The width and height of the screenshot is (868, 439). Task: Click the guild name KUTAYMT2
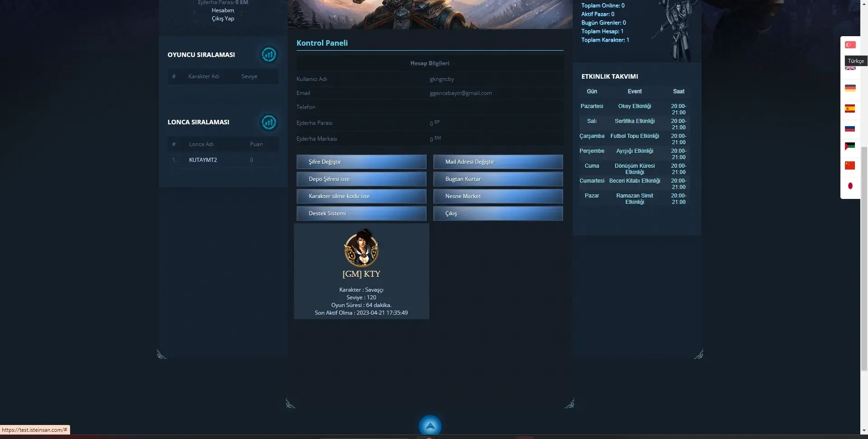click(203, 160)
